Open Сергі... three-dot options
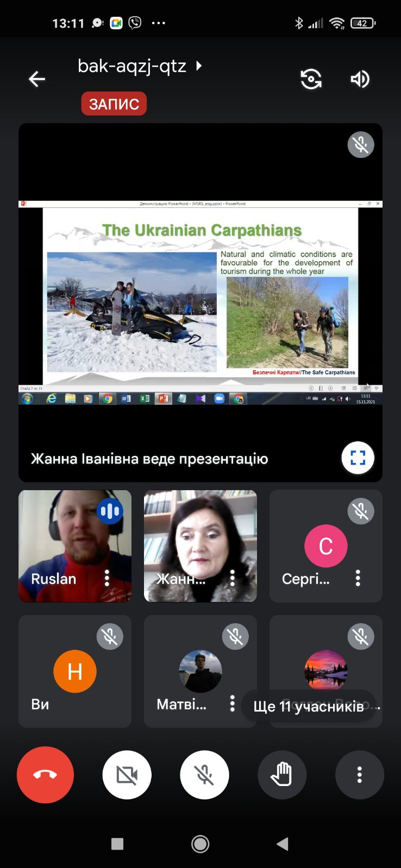 click(358, 578)
